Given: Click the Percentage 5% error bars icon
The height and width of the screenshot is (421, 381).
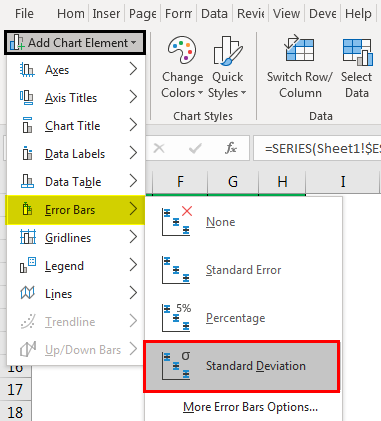Looking at the screenshot, I should [x=177, y=318].
